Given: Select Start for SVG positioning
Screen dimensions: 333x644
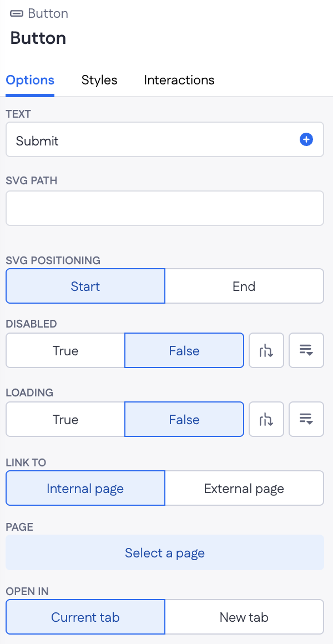Looking at the screenshot, I should click(x=85, y=286).
